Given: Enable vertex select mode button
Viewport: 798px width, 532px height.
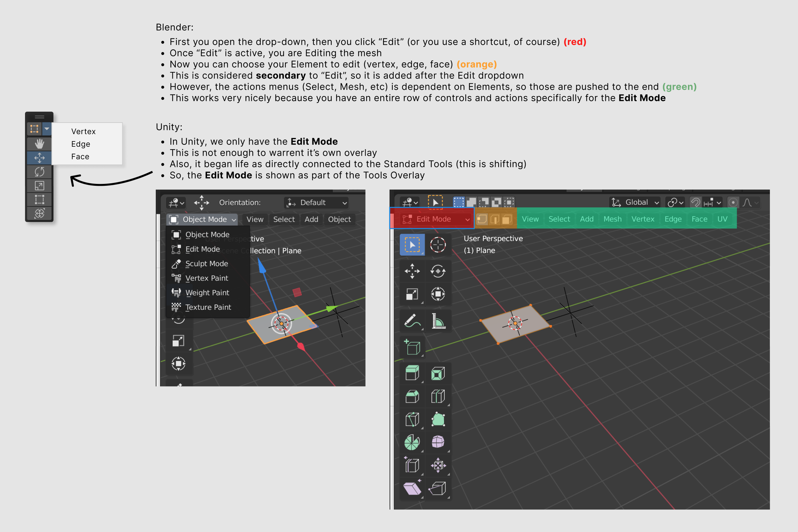Looking at the screenshot, I should pos(482,219).
